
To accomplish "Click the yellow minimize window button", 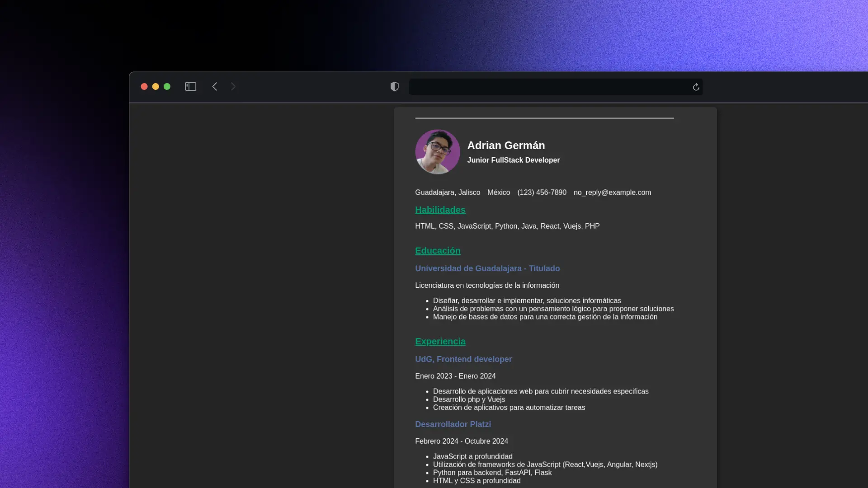I will click(156, 86).
